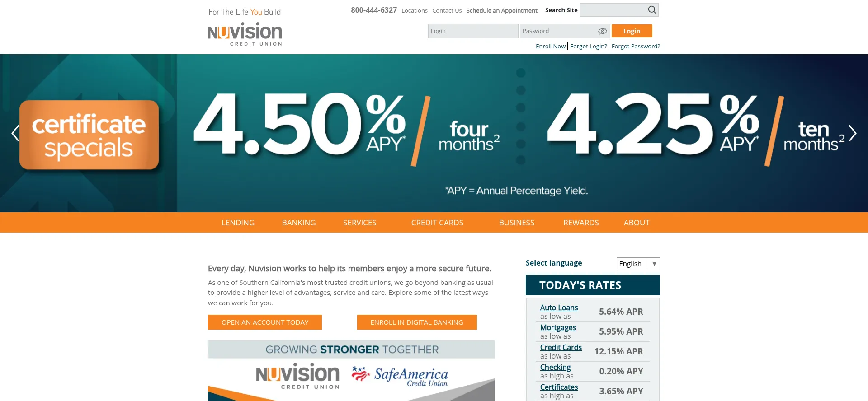The height and width of the screenshot is (401, 868).
Task: Click the Enroll Now link
Action: 551,46
